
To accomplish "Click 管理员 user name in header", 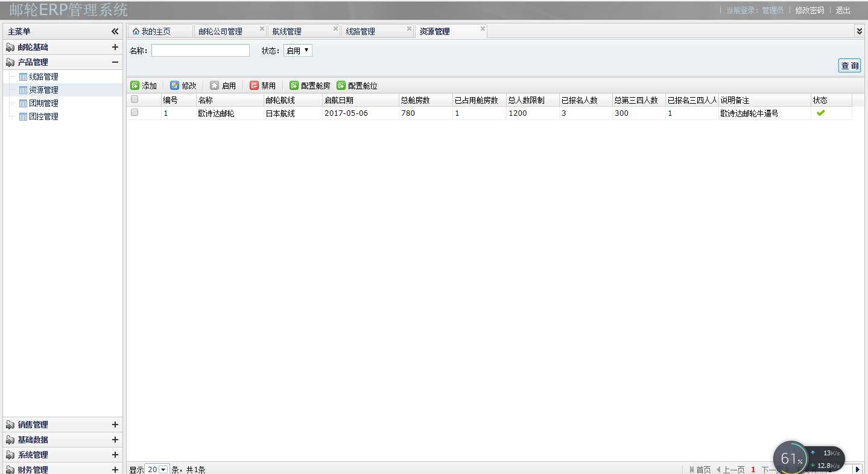I will 773,10.
